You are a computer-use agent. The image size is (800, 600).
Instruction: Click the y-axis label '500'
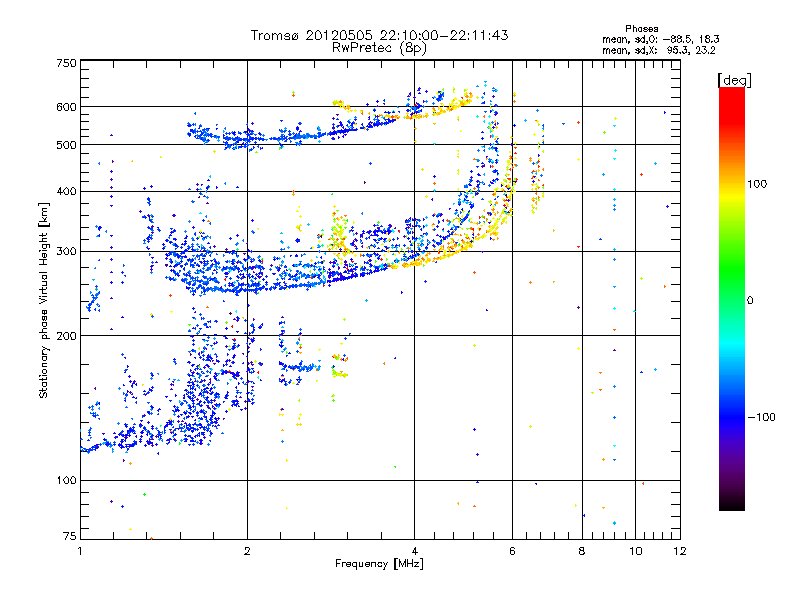[66, 145]
